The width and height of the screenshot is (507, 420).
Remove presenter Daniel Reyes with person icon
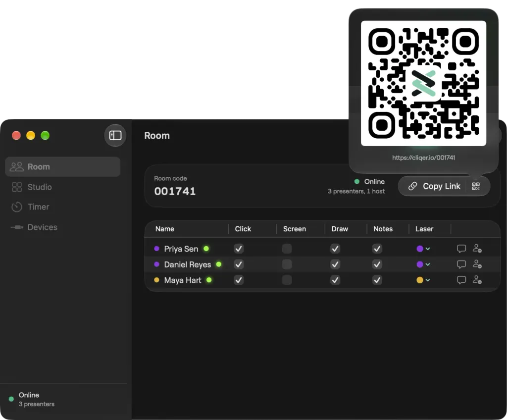477,264
